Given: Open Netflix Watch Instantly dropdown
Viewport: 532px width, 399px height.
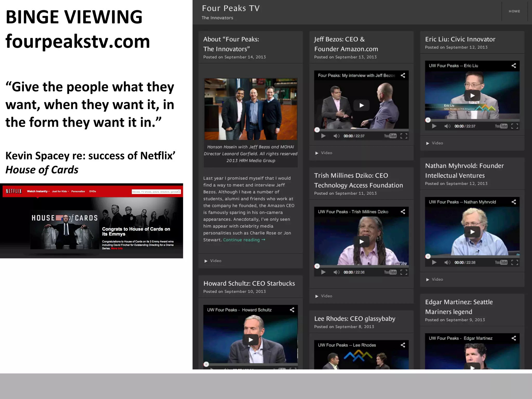Looking at the screenshot, I should [38, 191].
